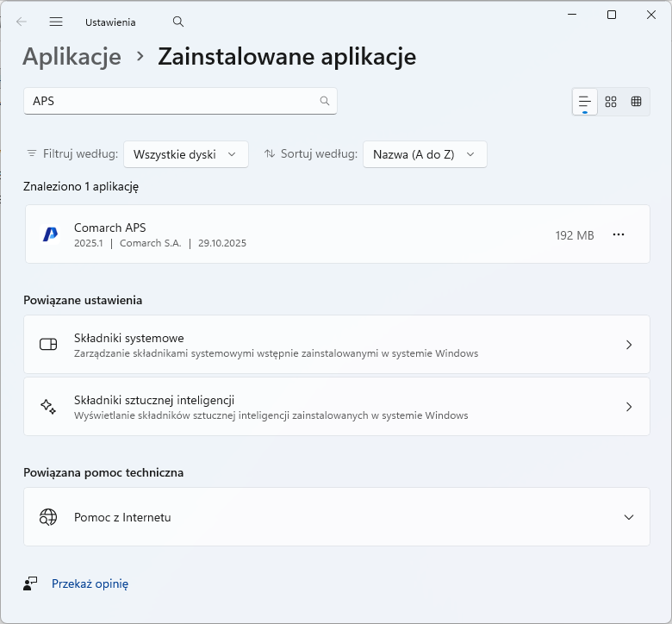Select the Powiązana pomoc techniczna heading
The image size is (672, 624).
103,472
